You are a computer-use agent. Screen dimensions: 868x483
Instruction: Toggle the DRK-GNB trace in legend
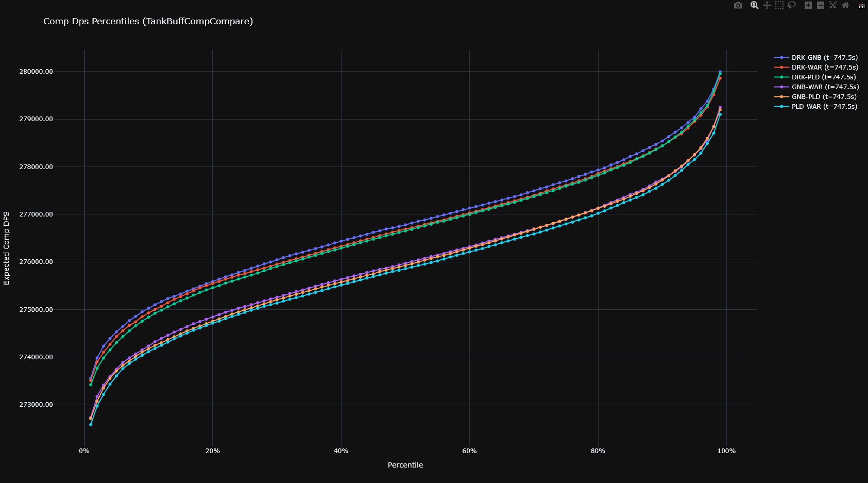click(816, 58)
